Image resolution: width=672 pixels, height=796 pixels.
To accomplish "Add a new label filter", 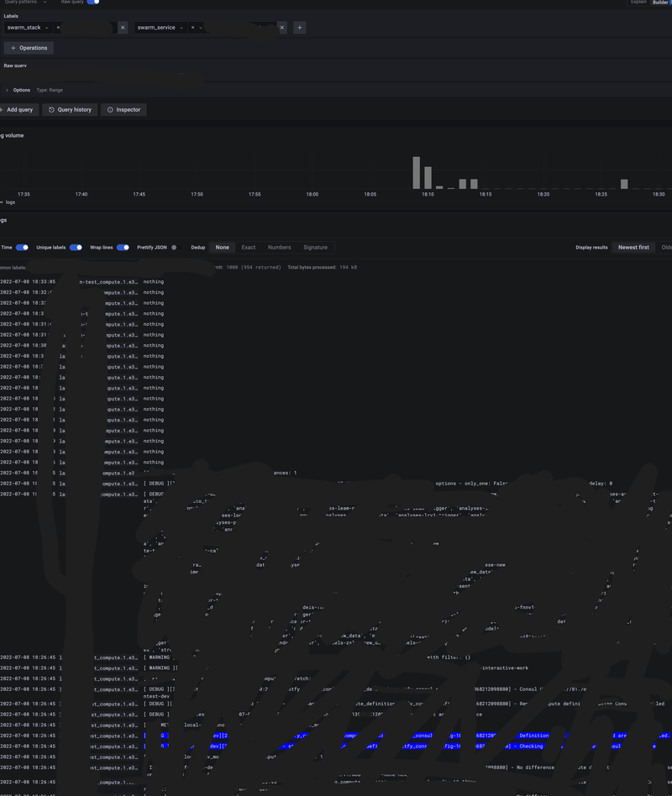I will [300, 28].
